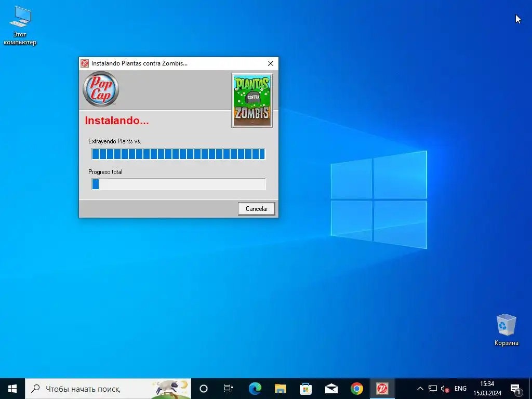Click the taskbar search field
The image size is (532, 399).
[108, 389]
